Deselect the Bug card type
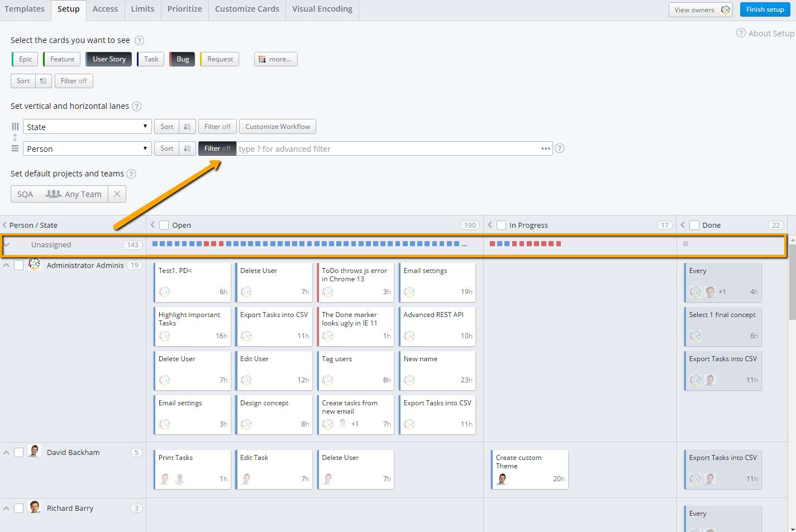 coord(182,59)
